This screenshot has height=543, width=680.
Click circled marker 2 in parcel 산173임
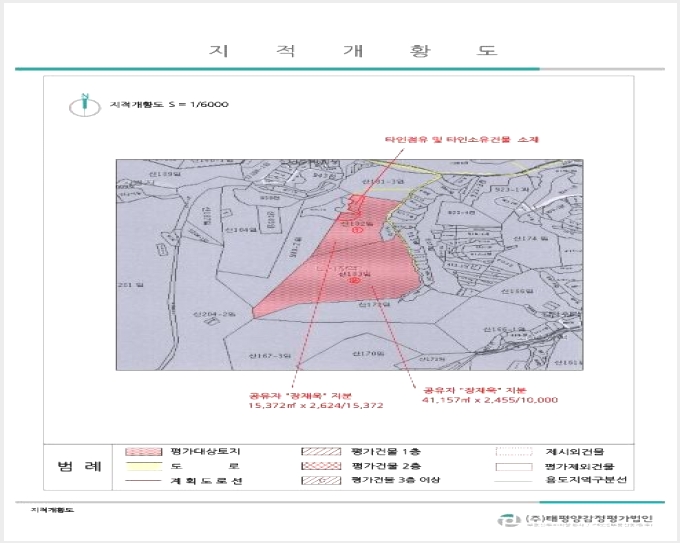355,281
